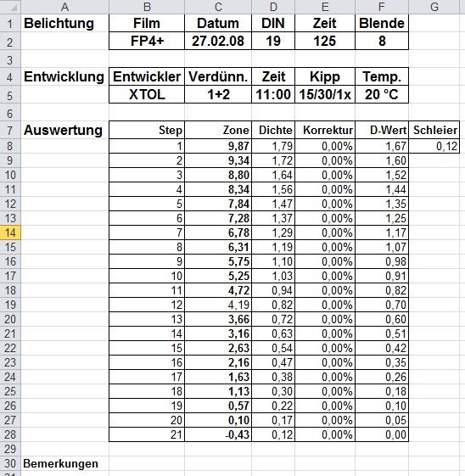Select the Blende value 8

(x=382, y=41)
